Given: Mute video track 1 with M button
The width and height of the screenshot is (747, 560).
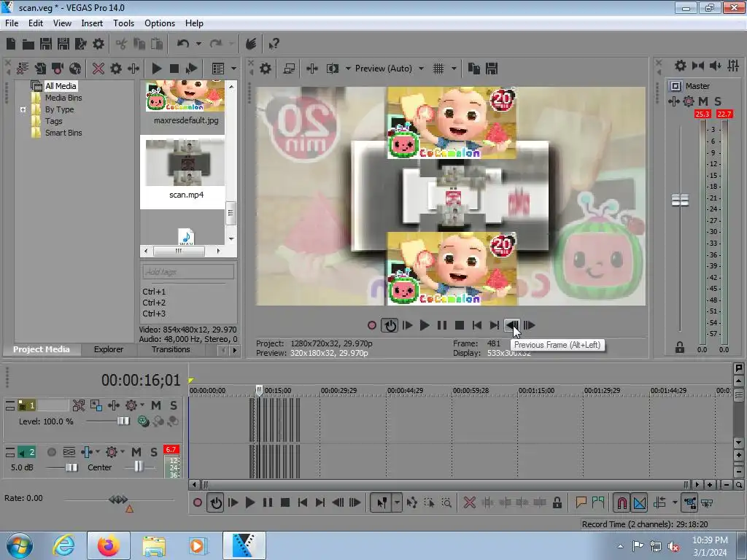Looking at the screenshot, I should tap(156, 405).
